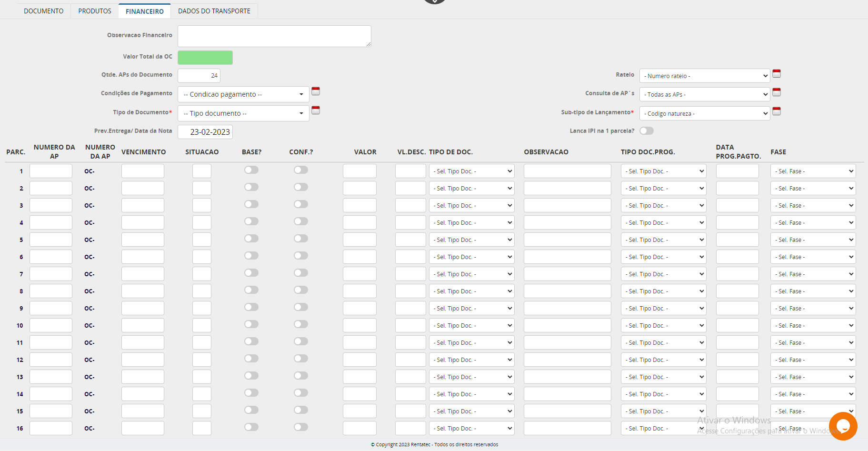Open the Sel. Fase dropdown in row 2
The image size is (868, 451).
[x=812, y=189]
